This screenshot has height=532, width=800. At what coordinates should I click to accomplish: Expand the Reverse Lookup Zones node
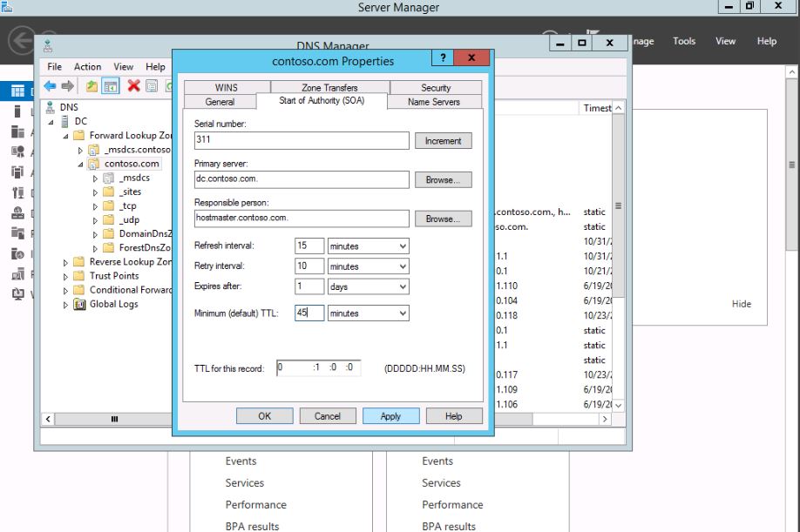coord(65,262)
